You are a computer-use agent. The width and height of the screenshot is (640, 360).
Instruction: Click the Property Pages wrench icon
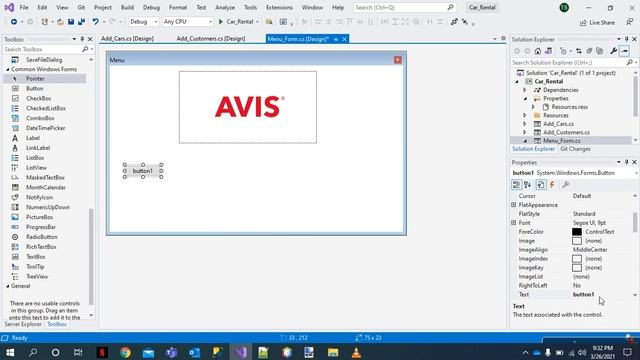(x=565, y=185)
